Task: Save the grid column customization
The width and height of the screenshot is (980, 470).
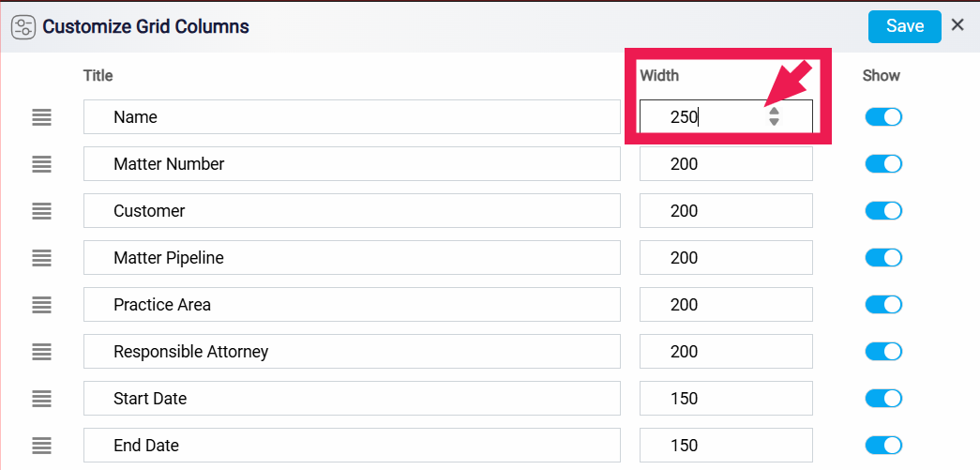Action: [x=904, y=26]
